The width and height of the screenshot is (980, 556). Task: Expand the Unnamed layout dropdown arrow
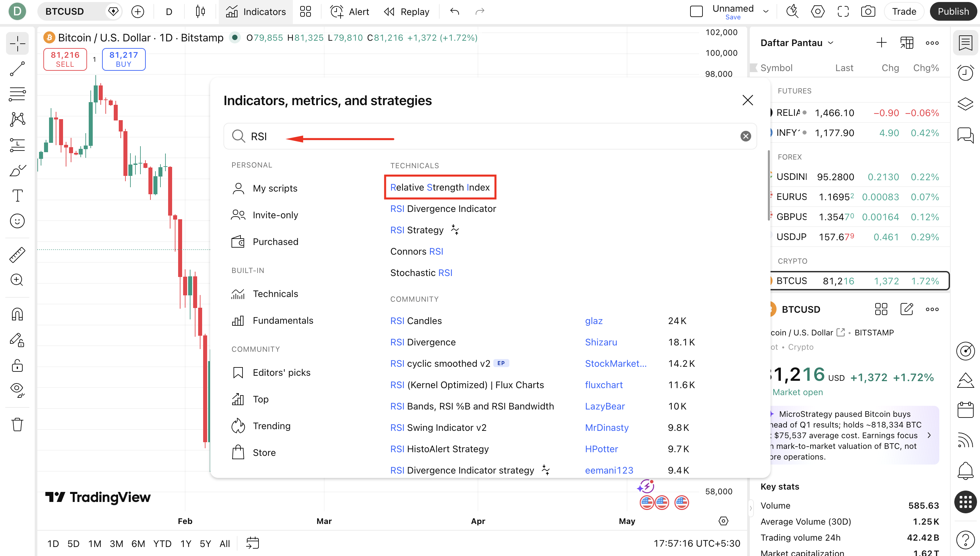click(766, 11)
